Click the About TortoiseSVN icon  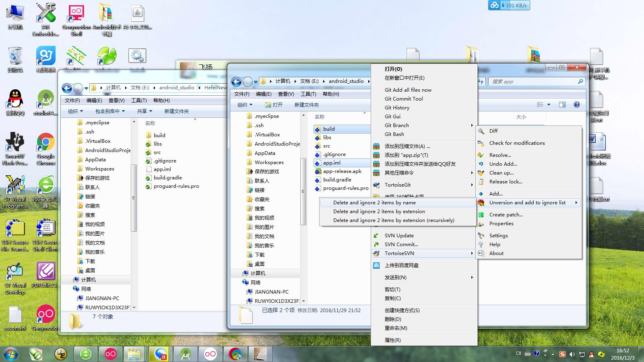tap(481, 253)
